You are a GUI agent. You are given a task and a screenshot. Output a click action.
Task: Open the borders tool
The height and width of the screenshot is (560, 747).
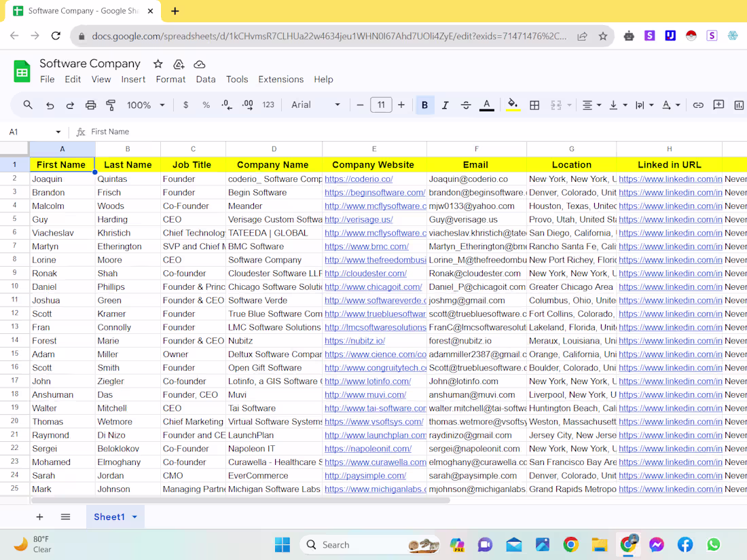point(534,105)
